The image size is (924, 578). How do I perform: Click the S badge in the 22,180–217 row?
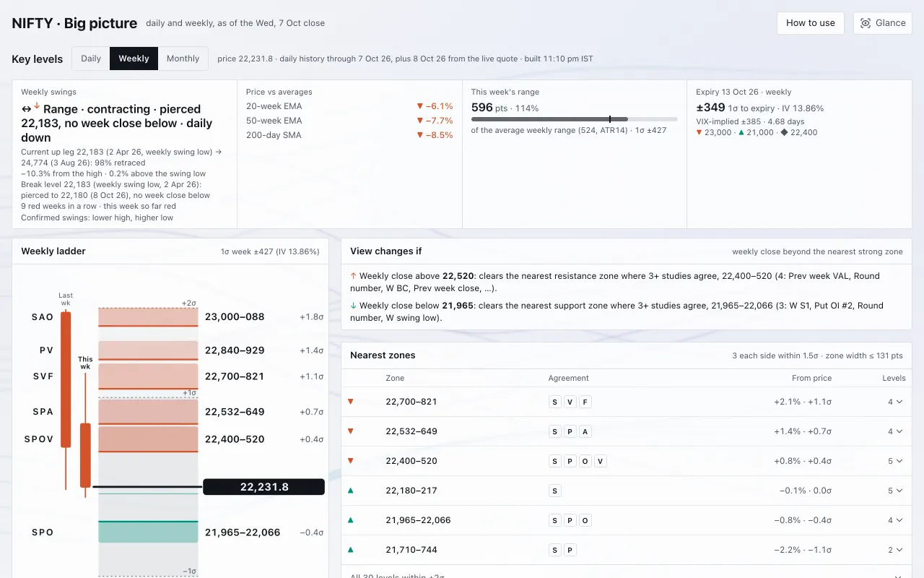click(x=555, y=491)
